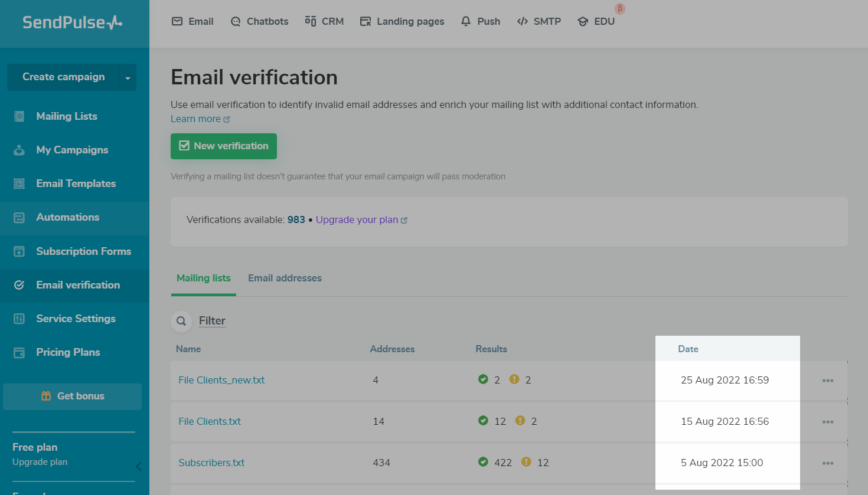The height and width of the screenshot is (495, 868).
Task: Click the SendPulse logo
Action: pos(71,22)
